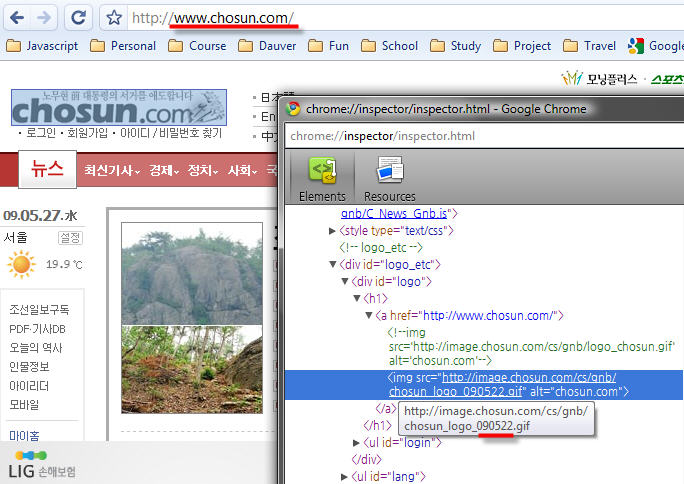Expand the ul id="lang" node
Image resolution: width=684 pixels, height=484 pixels.
pyautogui.click(x=345, y=476)
